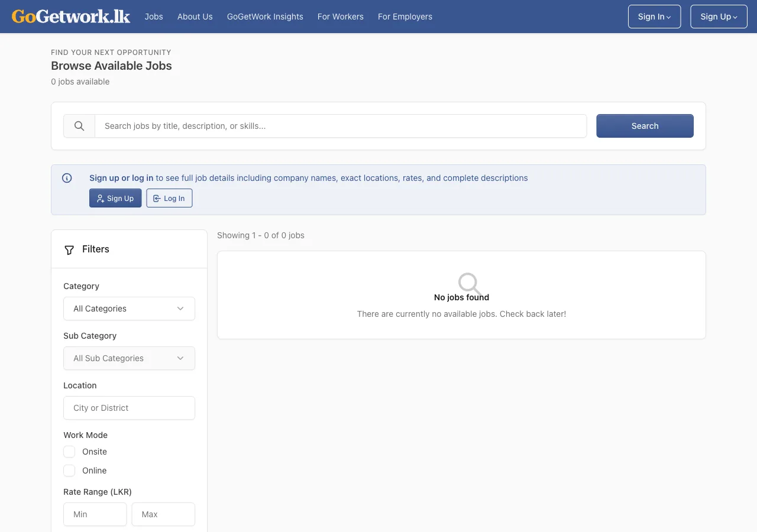757x532 pixels.
Task: Click the Rate Range (LKR) label
Action: (x=98, y=492)
